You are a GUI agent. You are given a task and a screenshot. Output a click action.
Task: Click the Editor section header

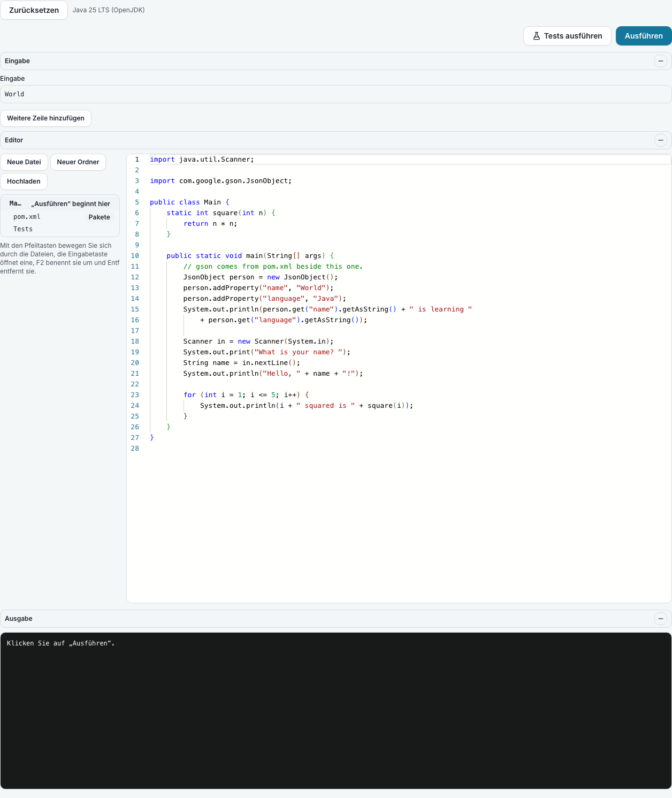tap(336, 140)
